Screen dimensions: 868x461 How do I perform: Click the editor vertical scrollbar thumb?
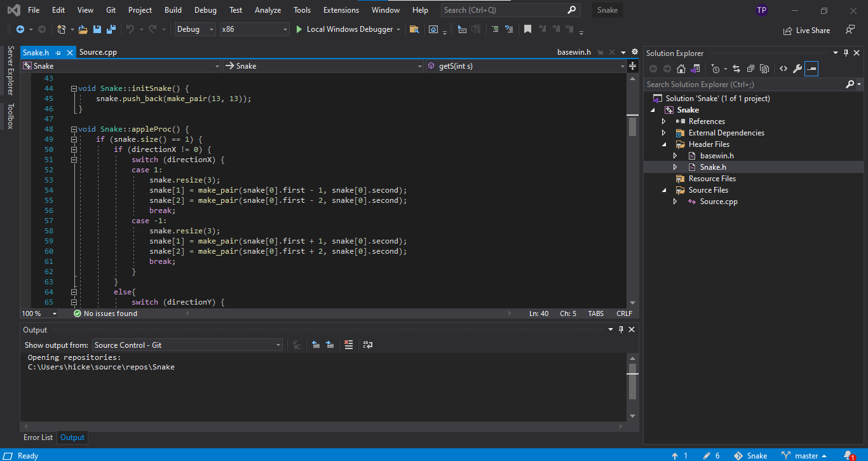point(632,127)
